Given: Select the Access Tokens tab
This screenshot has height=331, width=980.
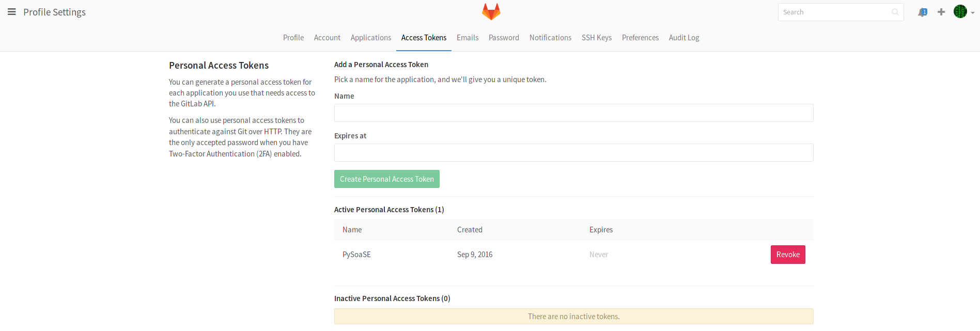Looking at the screenshot, I should tap(424, 38).
